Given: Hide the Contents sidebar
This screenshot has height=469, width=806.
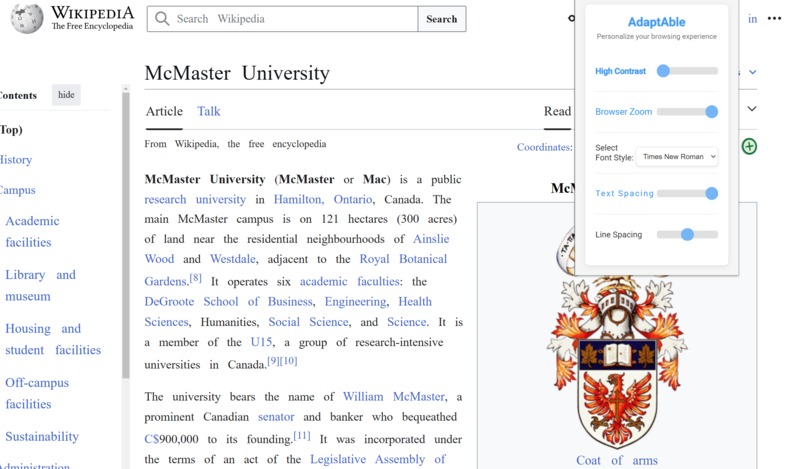Looking at the screenshot, I should tap(66, 95).
